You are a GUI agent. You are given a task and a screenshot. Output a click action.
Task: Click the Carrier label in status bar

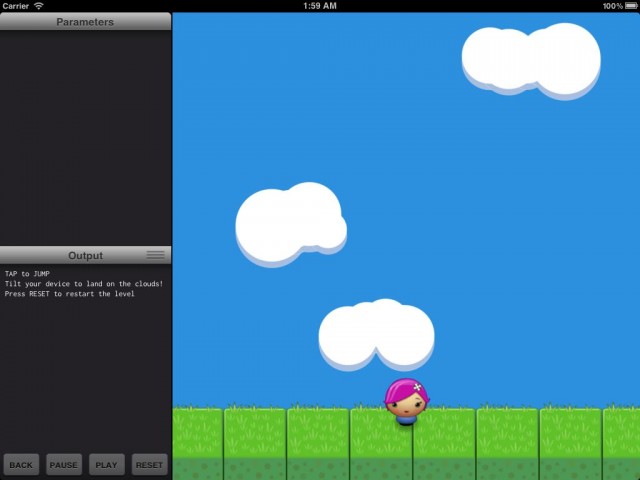(x=16, y=6)
